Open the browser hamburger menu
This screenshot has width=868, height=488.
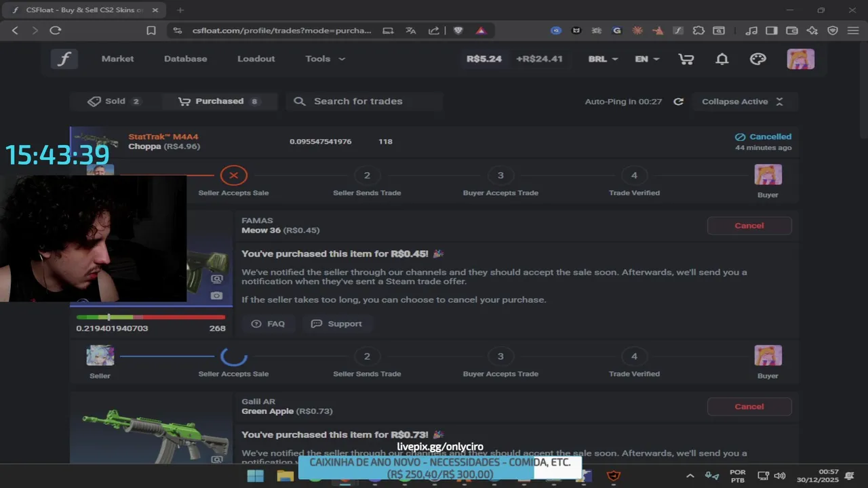coord(852,30)
